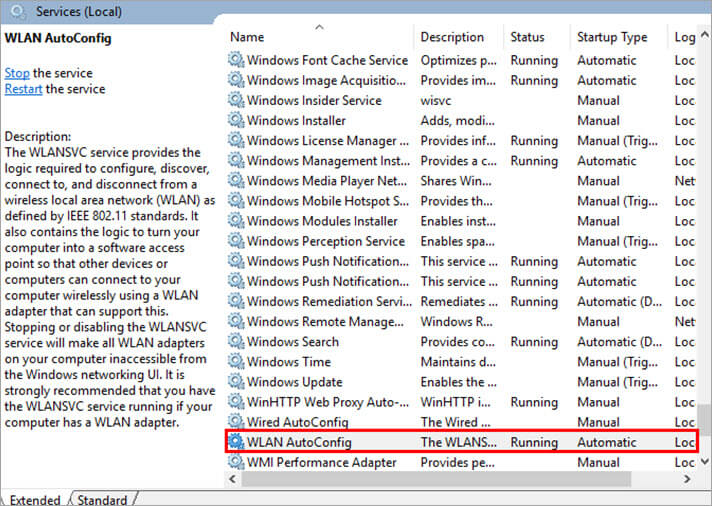The height and width of the screenshot is (506, 712).
Task: Click the Windows Mobile Hotspot gear icon
Action: click(236, 201)
